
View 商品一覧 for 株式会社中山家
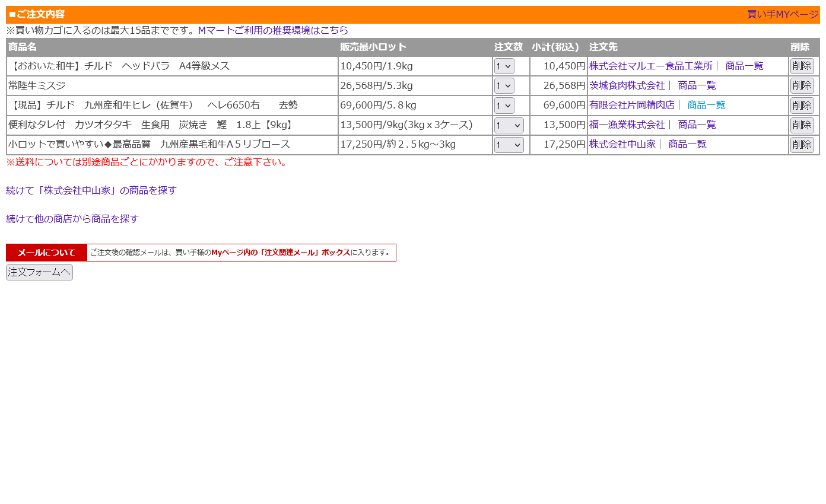[x=687, y=144]
